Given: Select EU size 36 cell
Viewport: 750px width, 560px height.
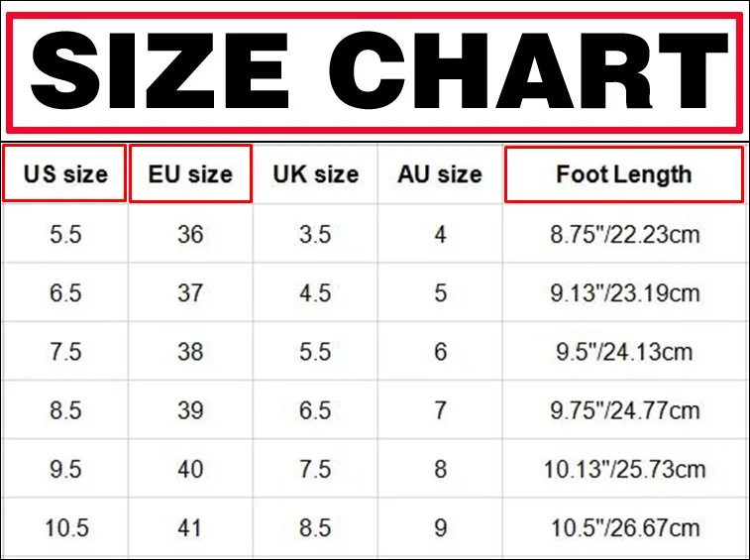Looking at the screenshot, I should [190, 234].
